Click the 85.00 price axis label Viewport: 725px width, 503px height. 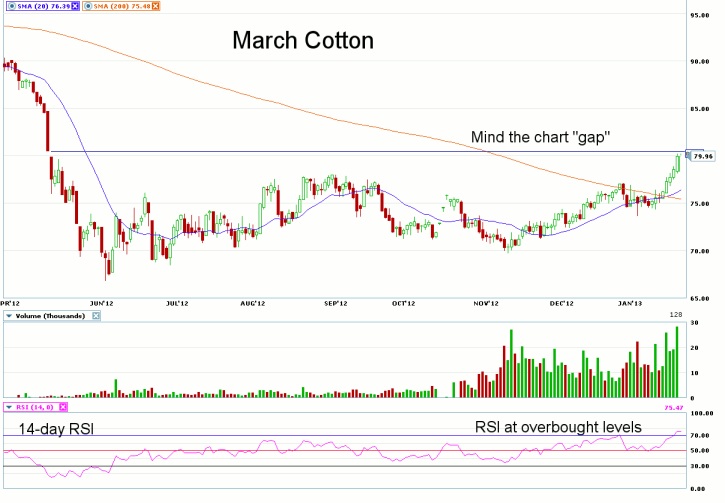coord(700,109)
